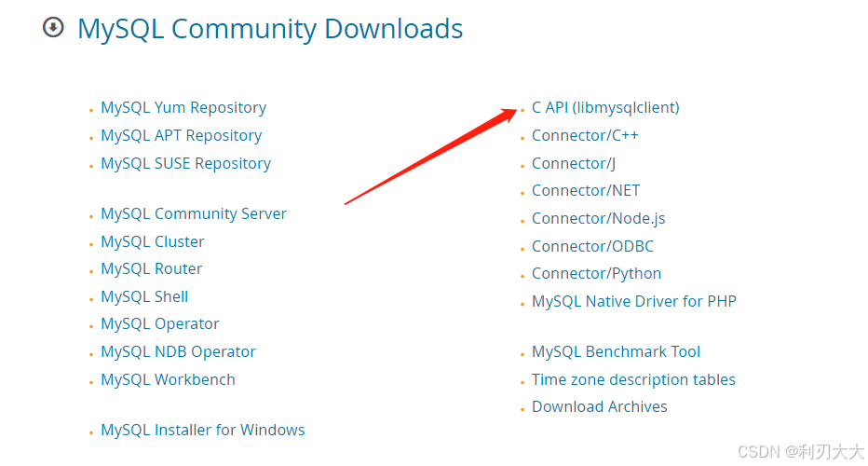Click C API (libmysqlclient) link
This screenshot has width=868, height=466.
[605, 107]
